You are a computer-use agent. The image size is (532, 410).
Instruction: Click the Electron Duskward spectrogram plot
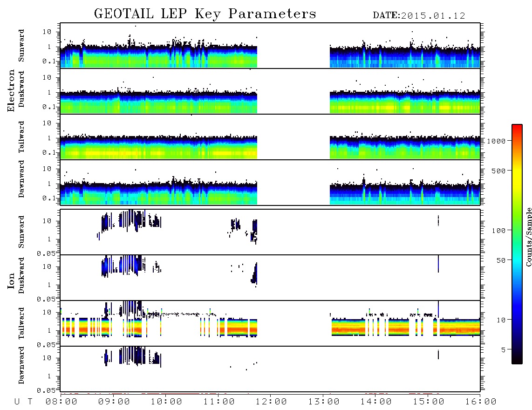coord(270,91)
